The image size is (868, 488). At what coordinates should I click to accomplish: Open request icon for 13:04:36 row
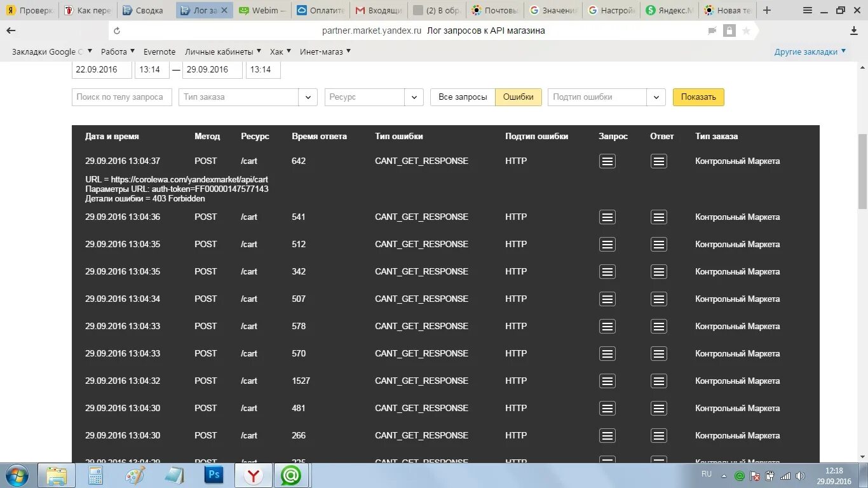point(607,217)
